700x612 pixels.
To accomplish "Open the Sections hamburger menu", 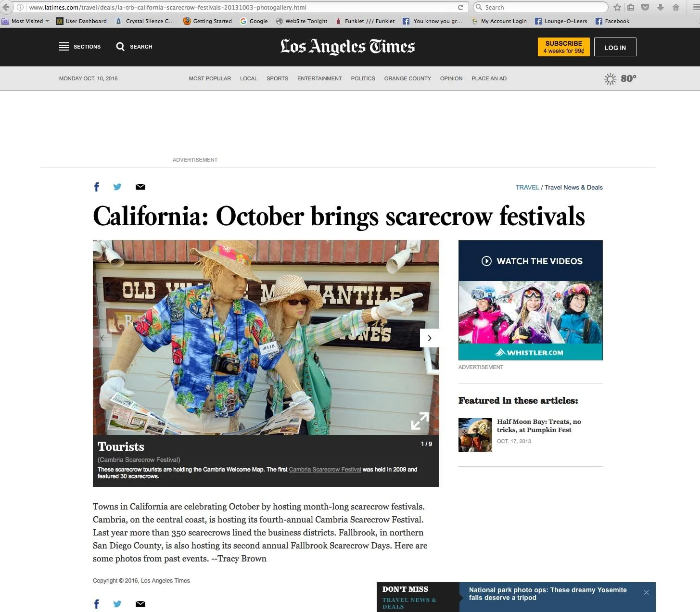I will pos(64,47).
